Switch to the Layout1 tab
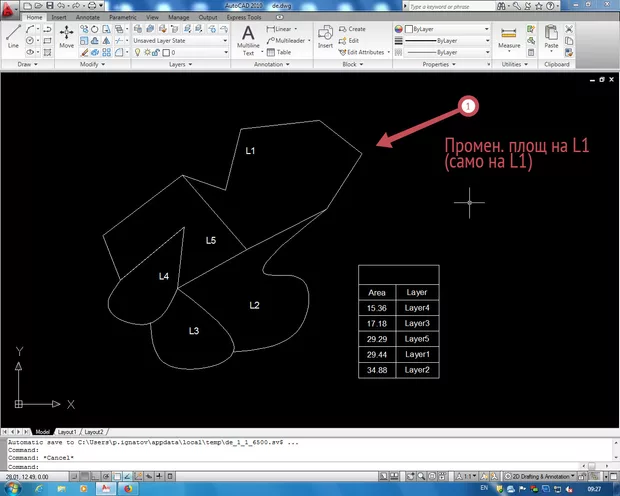Image resolution: width=620 pixels, height=496 pixels. [x=69, y=431]
